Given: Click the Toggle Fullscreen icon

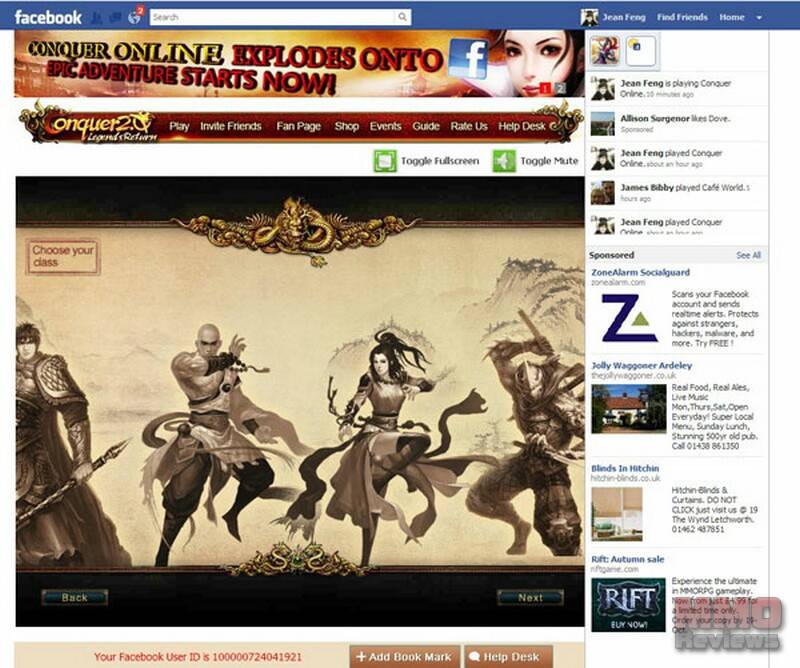Looking at the screenshot, I should coord(385,161).
